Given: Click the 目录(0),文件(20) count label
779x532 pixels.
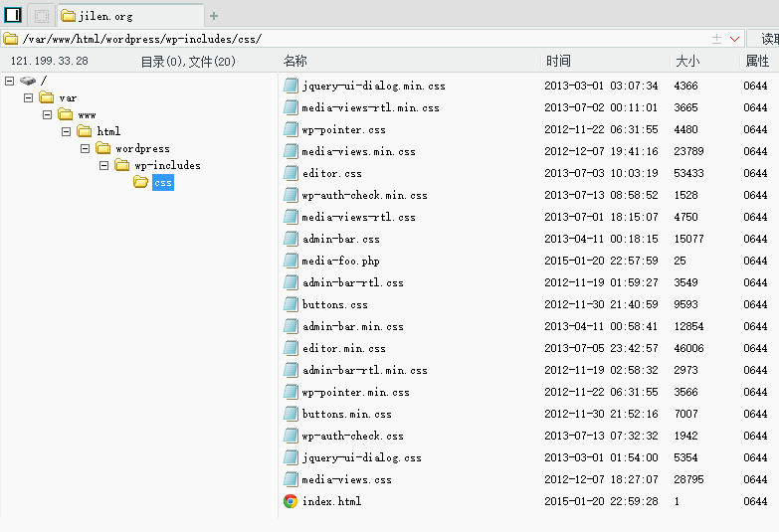Looking at the screenshot, I should (x=188, y=62).
